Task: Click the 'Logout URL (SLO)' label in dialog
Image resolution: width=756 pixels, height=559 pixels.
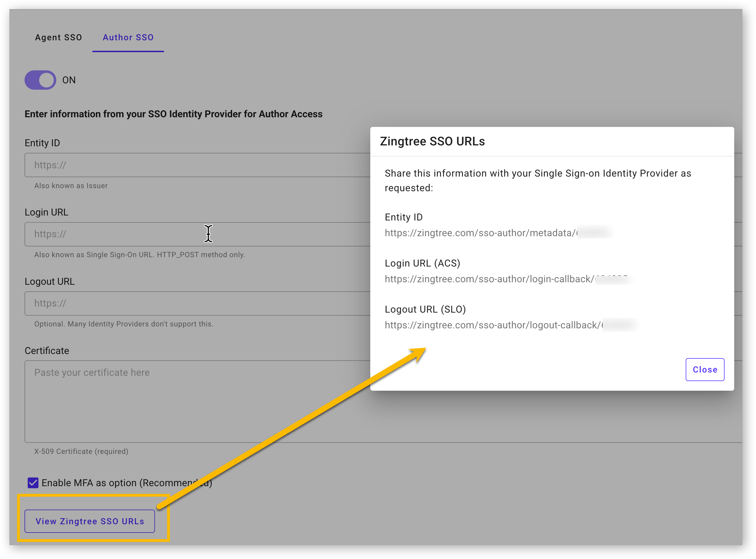Action: pyautogui.click(x=425, y=309)
